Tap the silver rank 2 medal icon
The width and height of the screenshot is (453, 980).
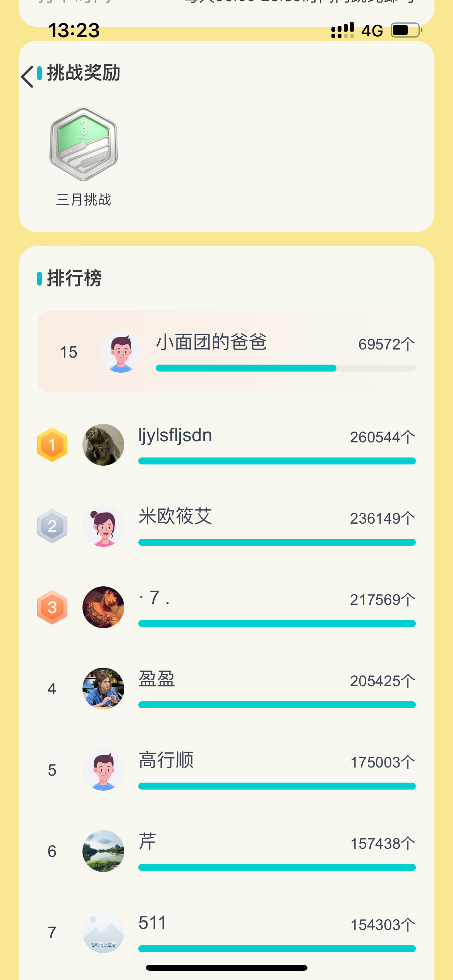point(52,526)
